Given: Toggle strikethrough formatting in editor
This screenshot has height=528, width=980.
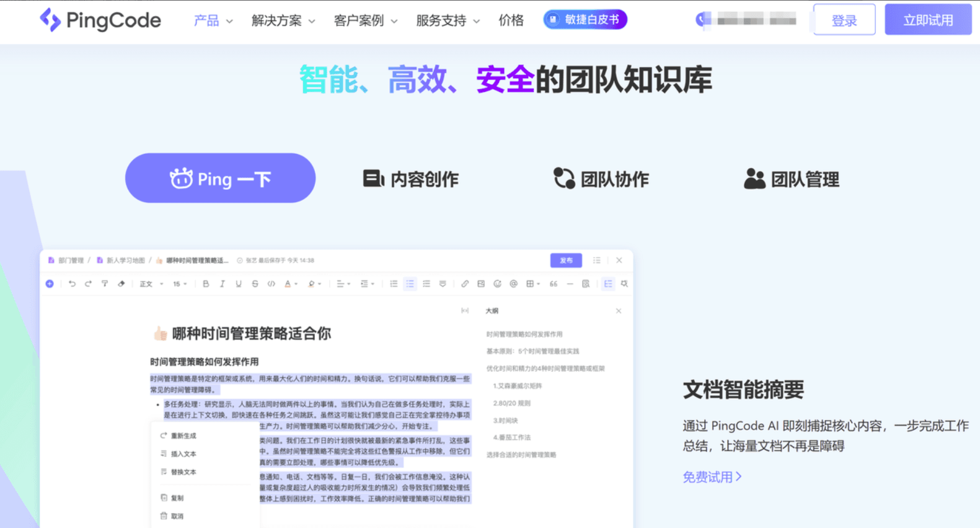Looking at the screenshot, I should (x=255, y=284).
